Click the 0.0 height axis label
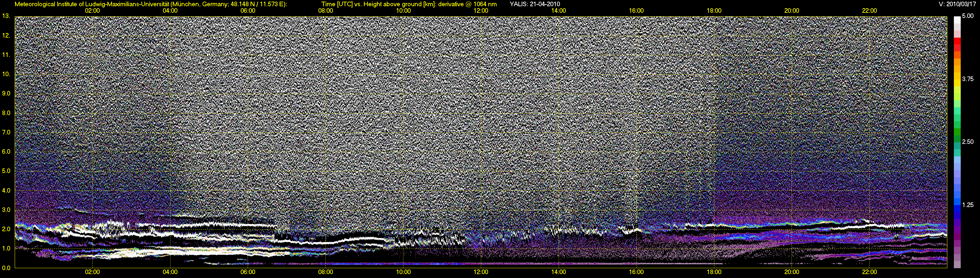 pyautogui.click(x=6, y=268)
